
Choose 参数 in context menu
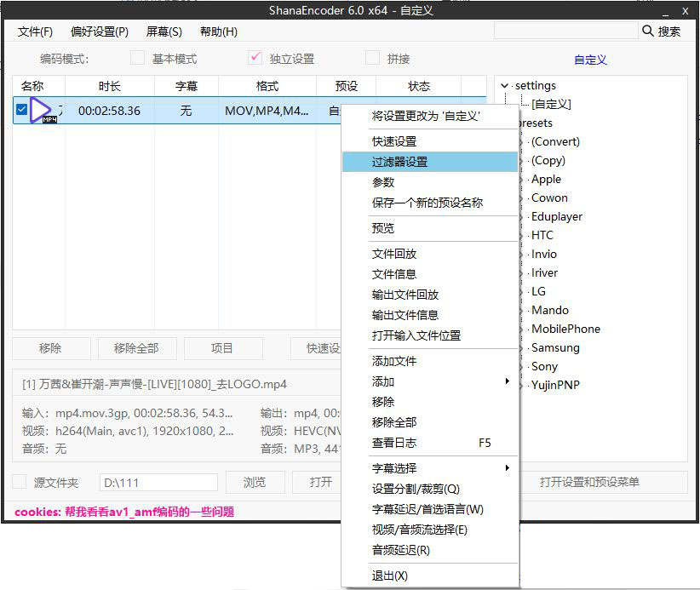(430, 182)
